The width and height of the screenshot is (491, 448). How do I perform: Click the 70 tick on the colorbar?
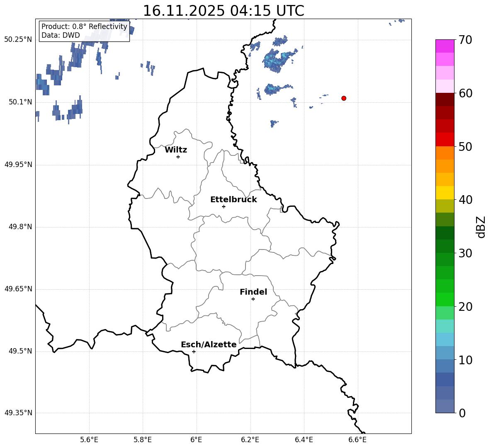[465, 40]
